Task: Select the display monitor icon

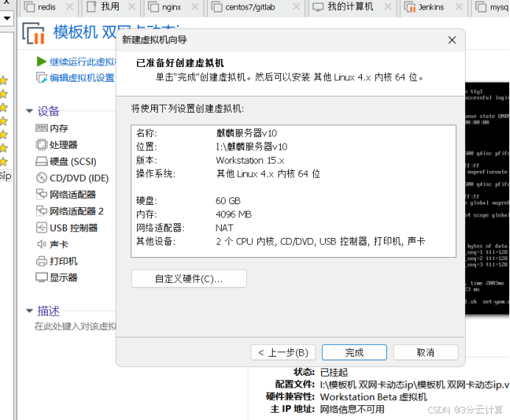Action: (41, 278)
